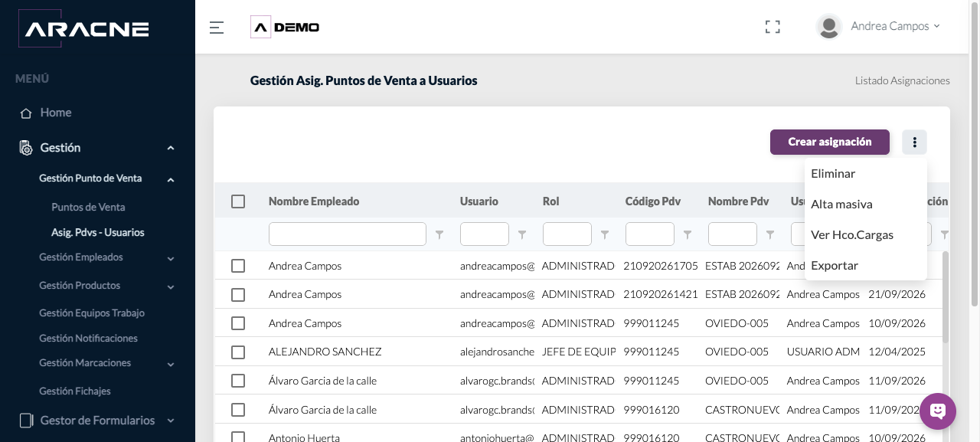Enter fullscreen mode via the fullscreen icon

[x=773, y=27]
